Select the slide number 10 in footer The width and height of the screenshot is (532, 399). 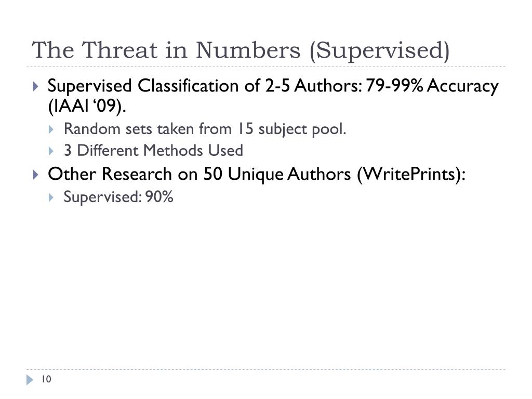[46, 379]
